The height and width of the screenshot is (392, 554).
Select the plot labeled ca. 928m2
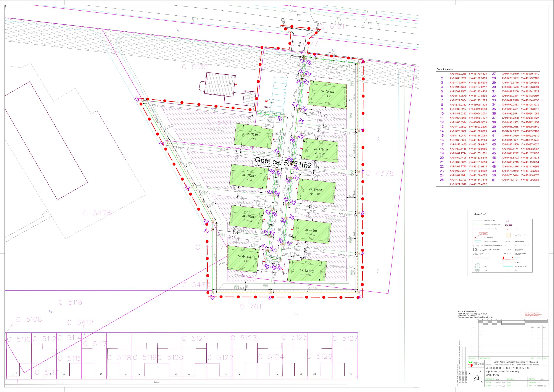point(253,136)
